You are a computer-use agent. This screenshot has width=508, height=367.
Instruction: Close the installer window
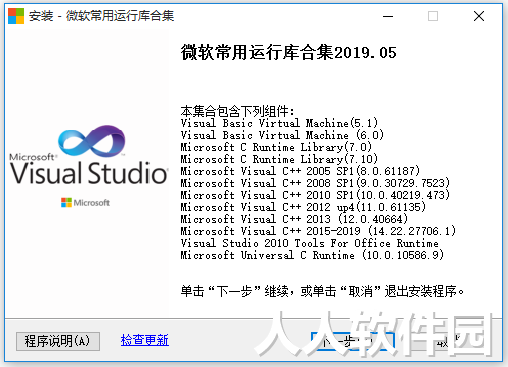point(479,16)
